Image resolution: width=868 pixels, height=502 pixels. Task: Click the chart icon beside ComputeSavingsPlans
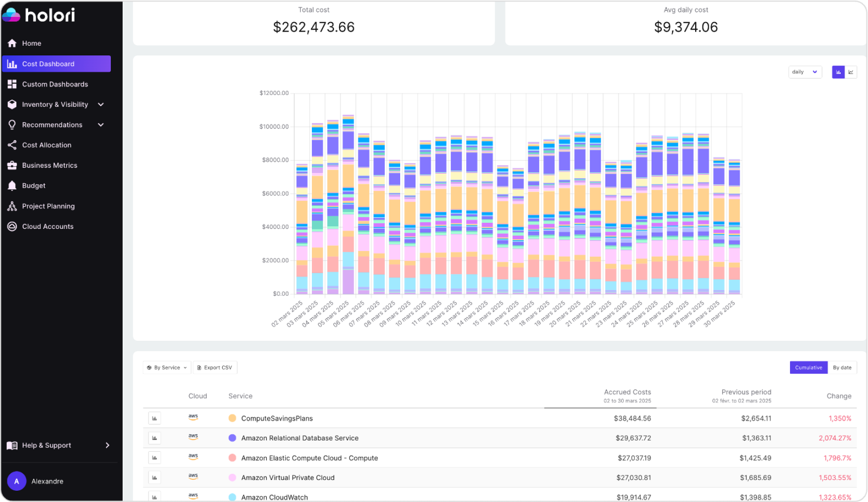[x=154, y=418]
